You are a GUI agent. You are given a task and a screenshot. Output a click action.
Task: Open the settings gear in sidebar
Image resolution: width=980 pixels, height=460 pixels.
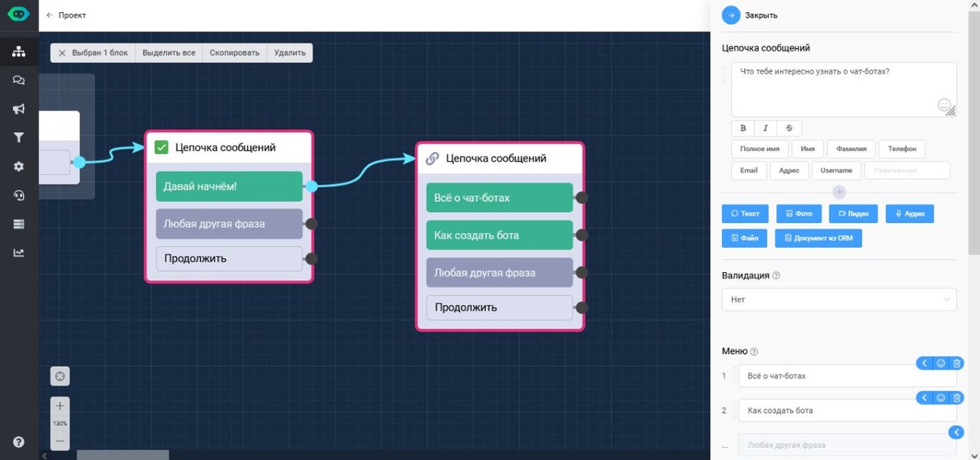point(18,166)
